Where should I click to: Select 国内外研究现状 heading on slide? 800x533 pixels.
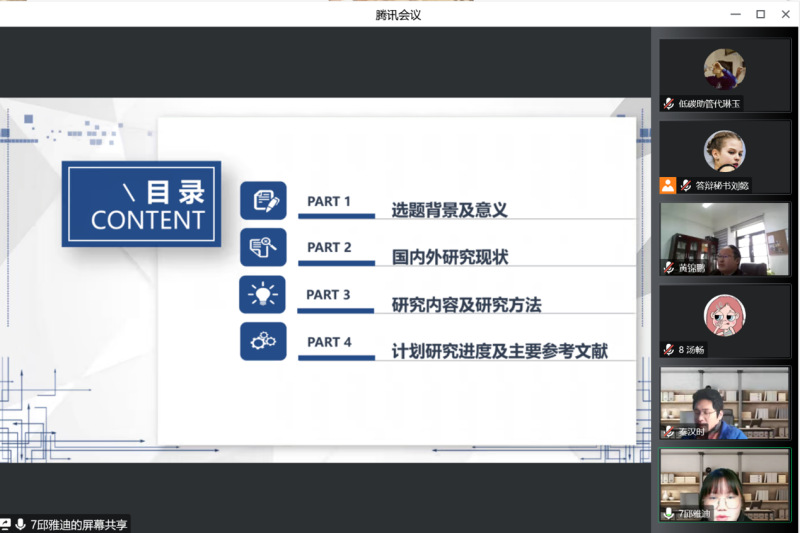click(x=450, y=257)
